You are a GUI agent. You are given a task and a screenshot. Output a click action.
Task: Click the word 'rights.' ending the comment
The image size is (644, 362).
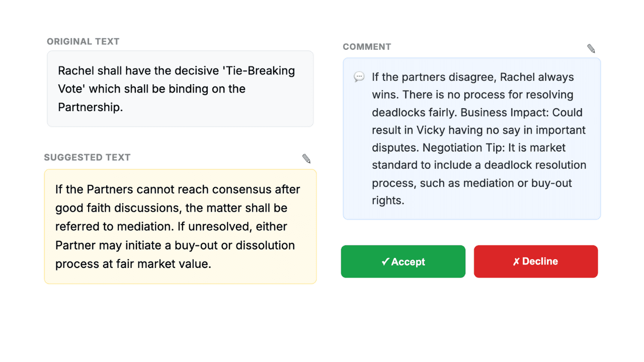tap(388, 201)
